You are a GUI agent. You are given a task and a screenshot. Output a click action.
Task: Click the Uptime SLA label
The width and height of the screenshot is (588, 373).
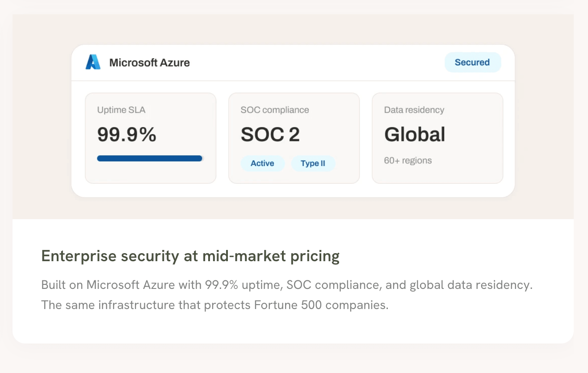coord(121,110)
